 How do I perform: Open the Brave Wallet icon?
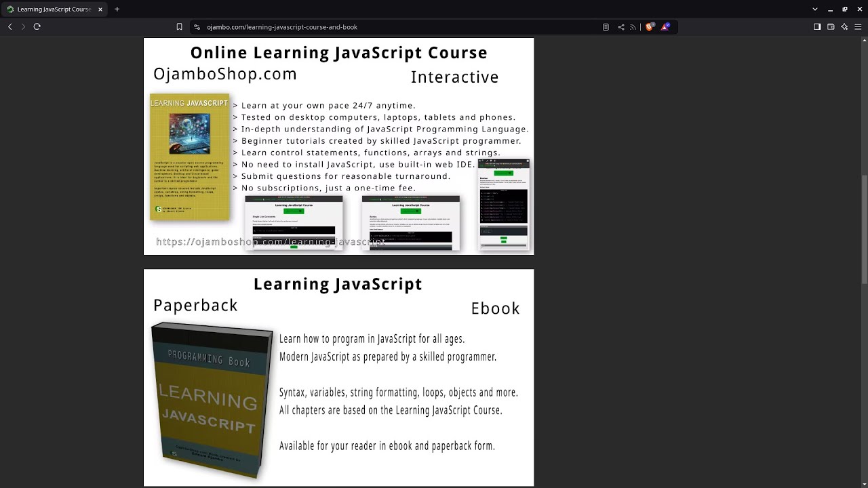click(x=831, y=27)
